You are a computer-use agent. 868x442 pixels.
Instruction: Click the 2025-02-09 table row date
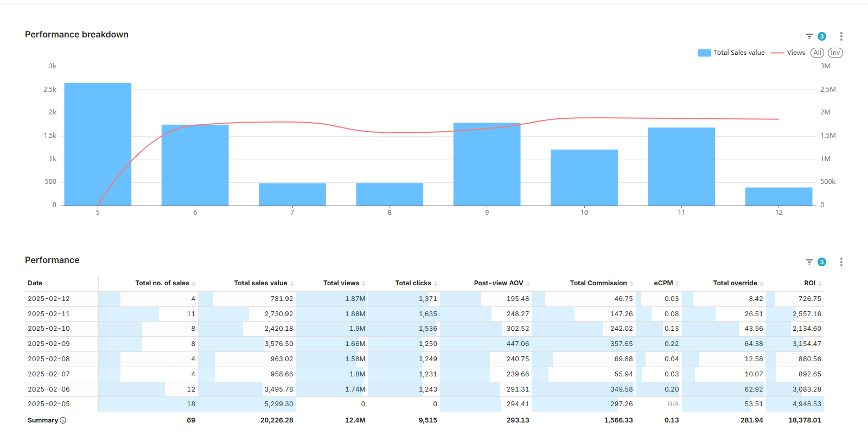click(x=49, y=344)
